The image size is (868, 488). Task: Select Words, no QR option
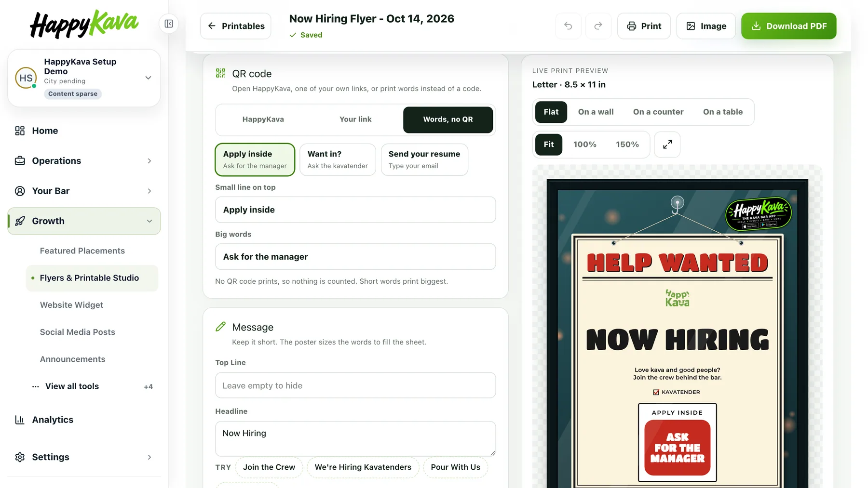[448, 119]
